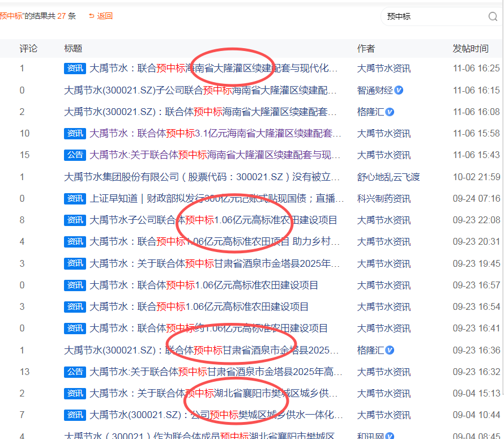Click comment count 10 on 11-06 15:58 row

[24, 133]
